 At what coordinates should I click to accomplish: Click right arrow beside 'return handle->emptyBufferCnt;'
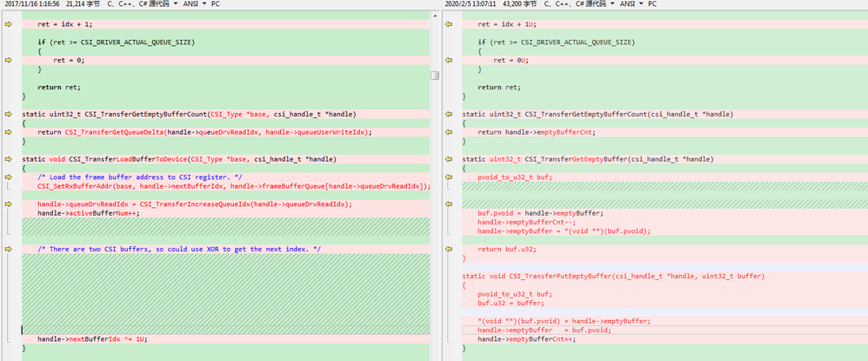click(x=449, y=132)
